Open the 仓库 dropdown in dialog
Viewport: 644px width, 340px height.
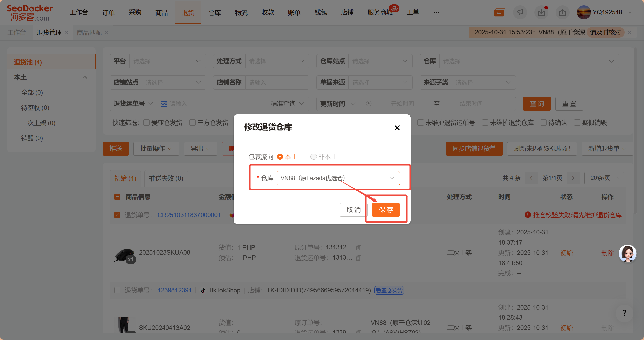[338, 178]
